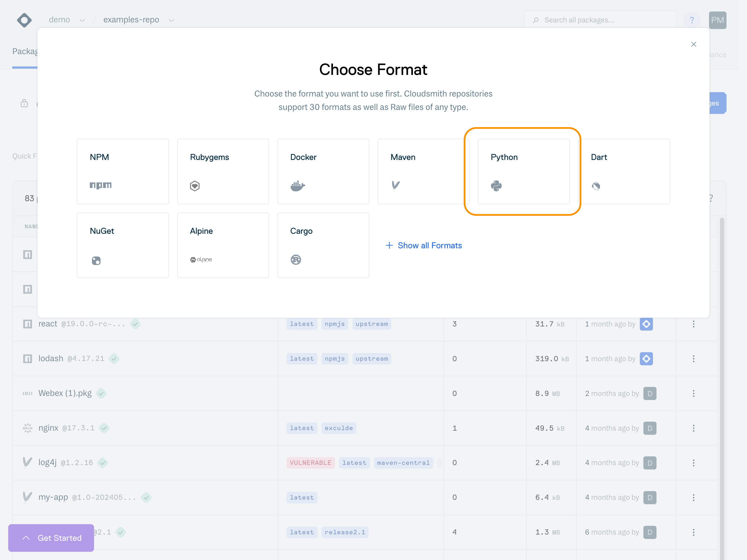Image resolution: width=747 pixels, height=560 pixels.
Task: Open the nginx package
Action: pyautogui.click(x=48, y=428)
